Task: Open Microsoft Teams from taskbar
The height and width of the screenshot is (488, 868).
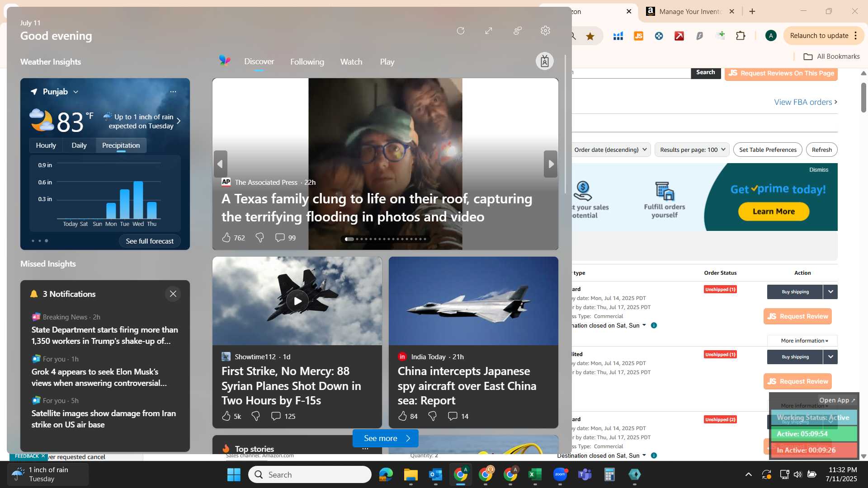Action: click(x=585, y=474)
